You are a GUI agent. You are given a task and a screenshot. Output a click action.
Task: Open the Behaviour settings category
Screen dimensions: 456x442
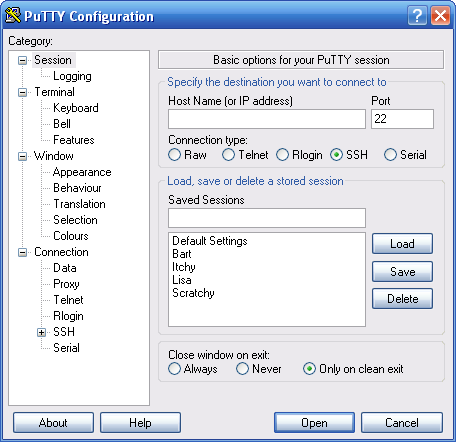point(77,188)
